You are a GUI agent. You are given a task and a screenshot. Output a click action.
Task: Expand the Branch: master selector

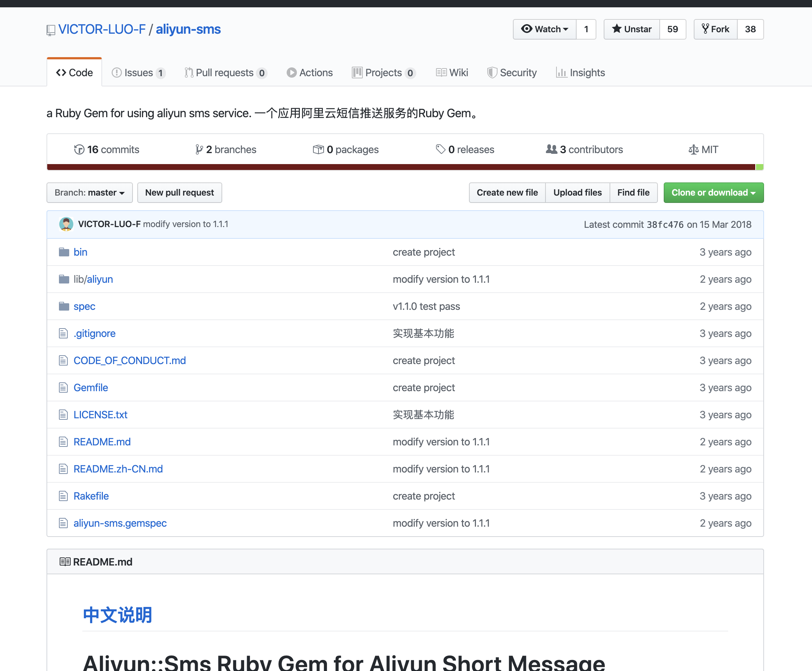[90, 193]
